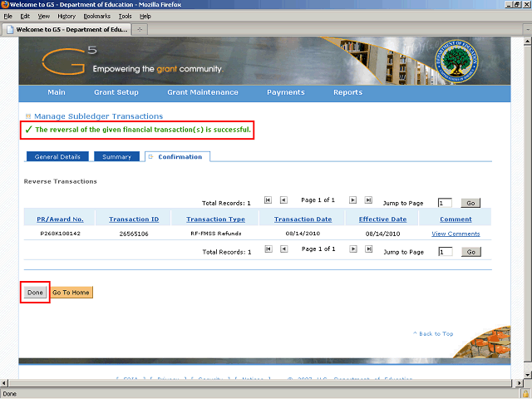Image resolution: width=532 pixels, height=399 pixels.
Task: Open the Grant Maintenance navigation menu
Action: point(203,92)
